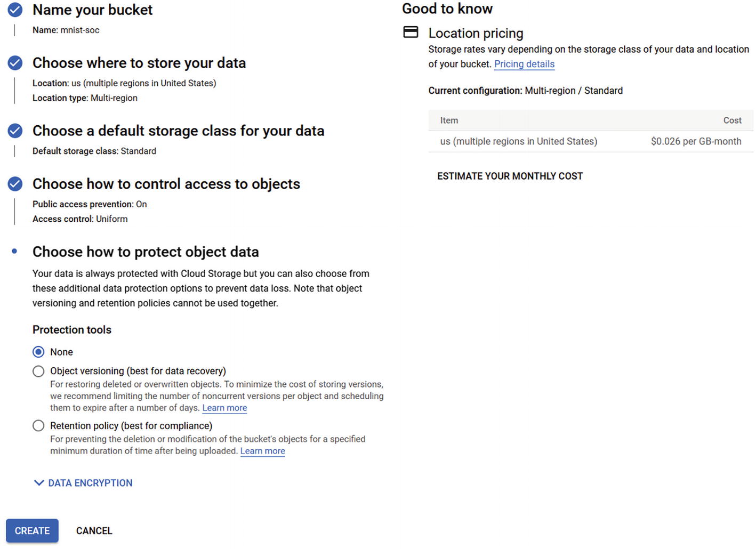Click checkmark icon beside control access to objects
This screenshot has height=549, width=756.
pyautogui.click(x=15, y=184)
